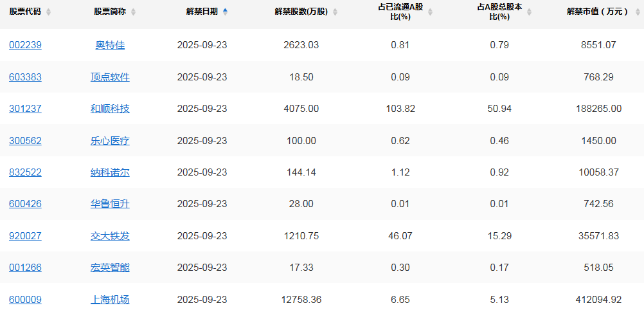Viewport: 644px width, 310px height.
Task: Open stock code 603383
Action: (x=25, y=77)
